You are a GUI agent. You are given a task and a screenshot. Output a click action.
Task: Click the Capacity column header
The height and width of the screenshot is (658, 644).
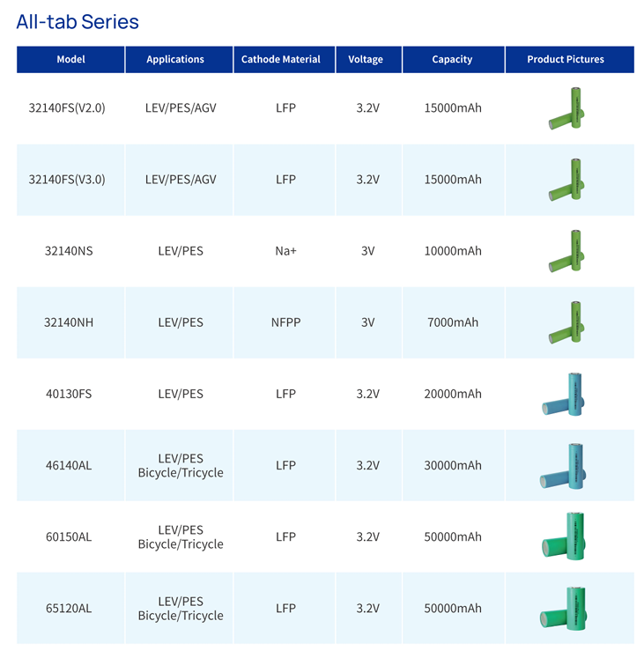pos(453,60)
